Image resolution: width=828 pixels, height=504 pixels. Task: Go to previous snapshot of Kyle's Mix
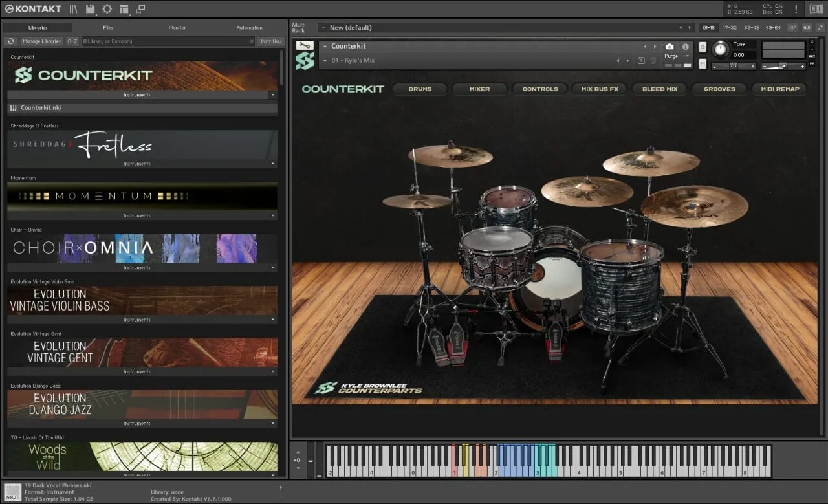(x=617, y=61)
